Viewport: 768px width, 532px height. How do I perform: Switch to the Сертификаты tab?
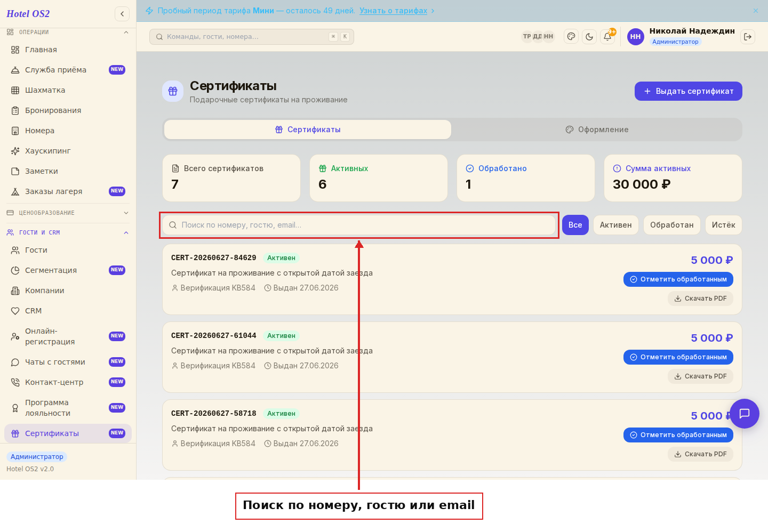coord(308,130)
